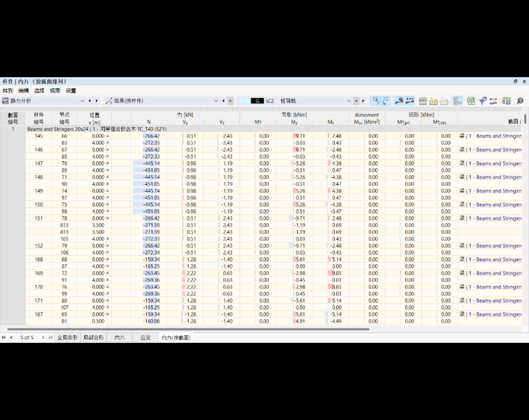The width and height of the screenshot is (529, 420).
Task: Switch to the 内力 tab
Action: [120, 337]
